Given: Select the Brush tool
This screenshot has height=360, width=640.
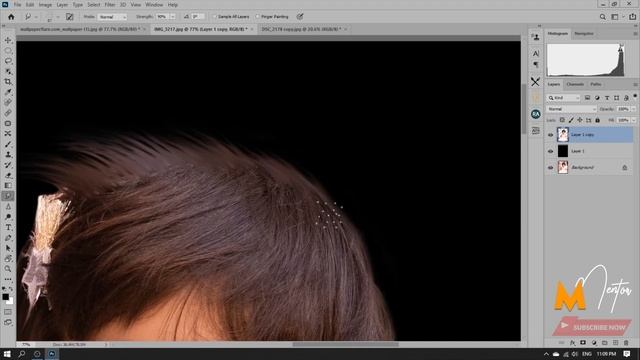Looking at the screenshot, I should [x=8, y=144].
